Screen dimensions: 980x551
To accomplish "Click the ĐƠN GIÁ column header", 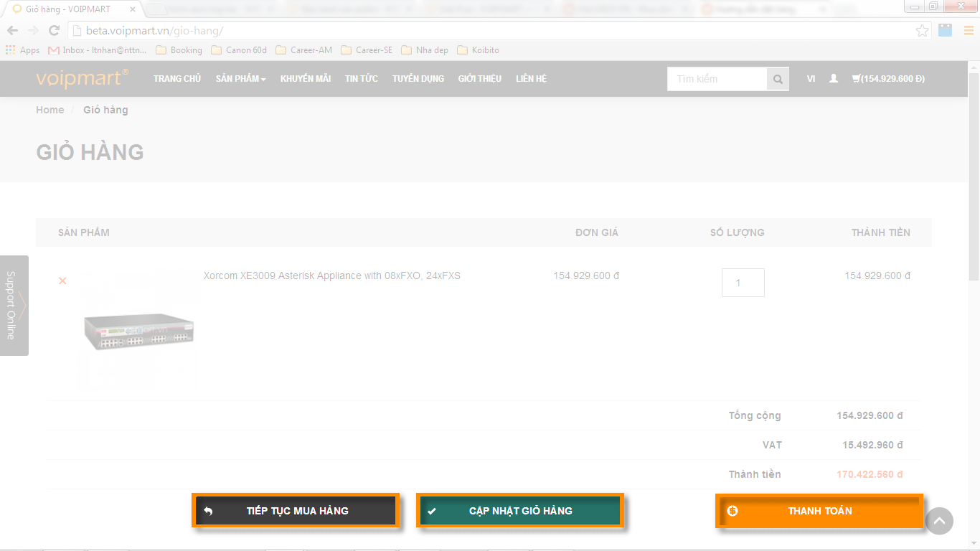I will (x=597, y=232).
